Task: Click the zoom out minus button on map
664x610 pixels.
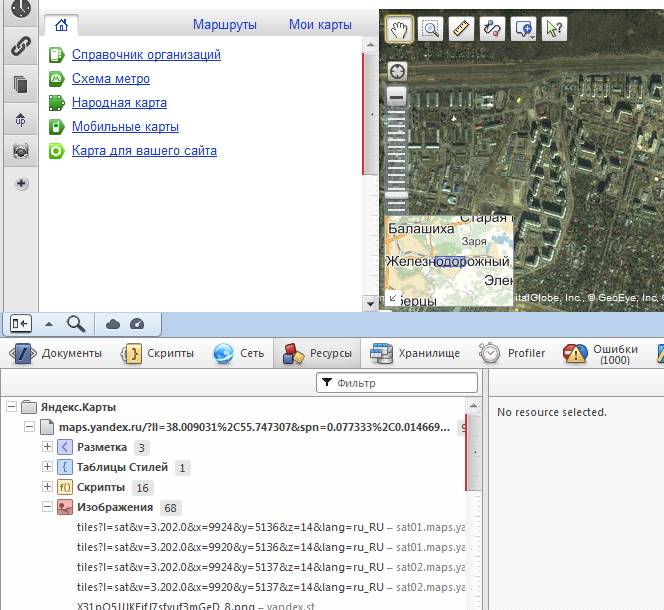Action: click(397, 97)
